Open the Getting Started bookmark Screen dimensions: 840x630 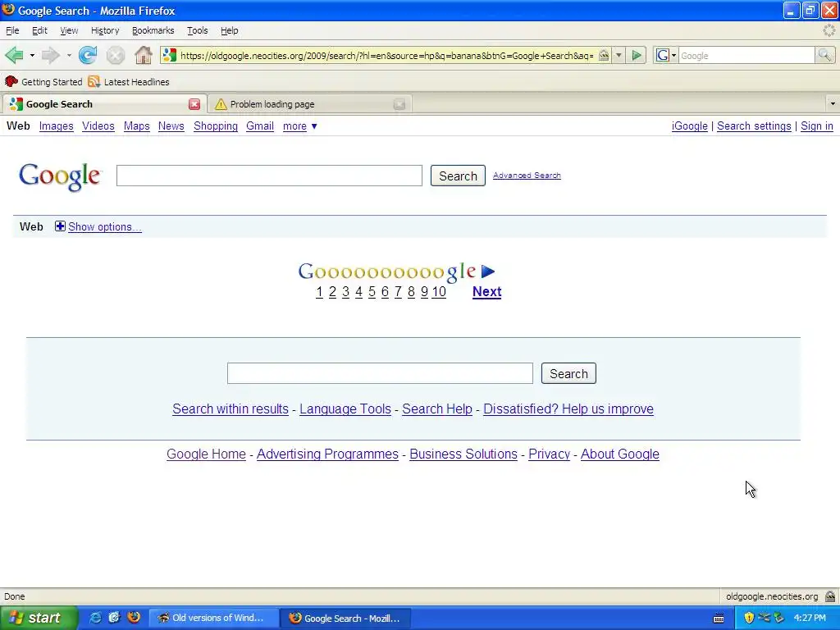click(x=44, y=82)
